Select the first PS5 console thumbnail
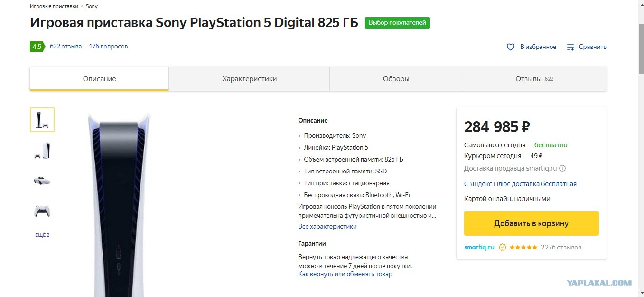 (x=42, y=120)
